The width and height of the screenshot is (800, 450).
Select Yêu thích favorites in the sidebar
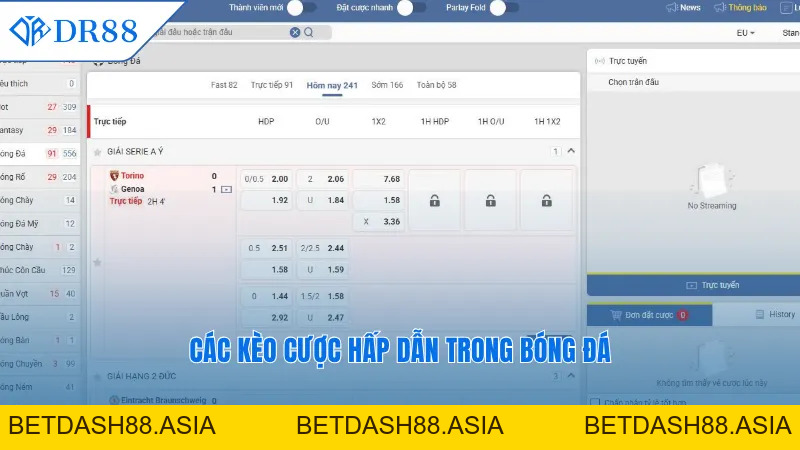[x=40, y=84]
